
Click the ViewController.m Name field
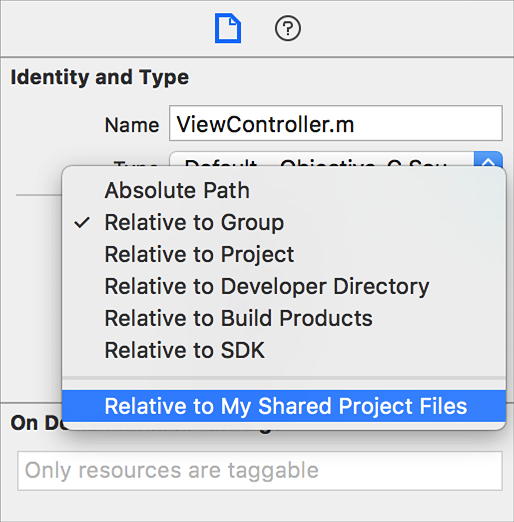click(x=336, y=123)
